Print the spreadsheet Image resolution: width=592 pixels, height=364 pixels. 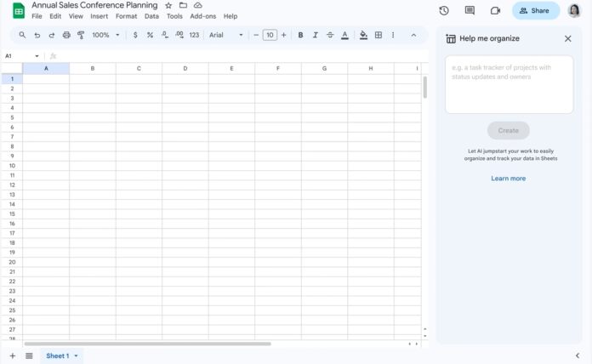66,35
